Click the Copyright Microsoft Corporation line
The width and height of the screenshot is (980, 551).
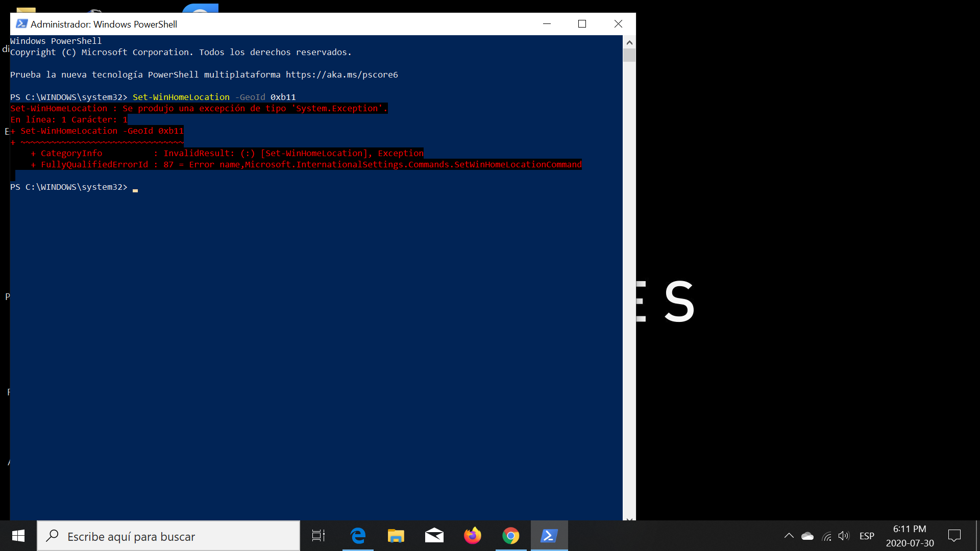click(x=181, y=52)
